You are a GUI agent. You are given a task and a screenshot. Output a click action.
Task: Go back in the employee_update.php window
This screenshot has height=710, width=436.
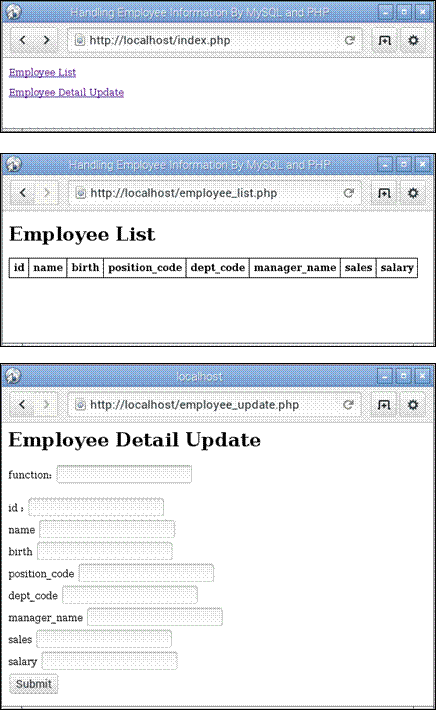point(22,404)
